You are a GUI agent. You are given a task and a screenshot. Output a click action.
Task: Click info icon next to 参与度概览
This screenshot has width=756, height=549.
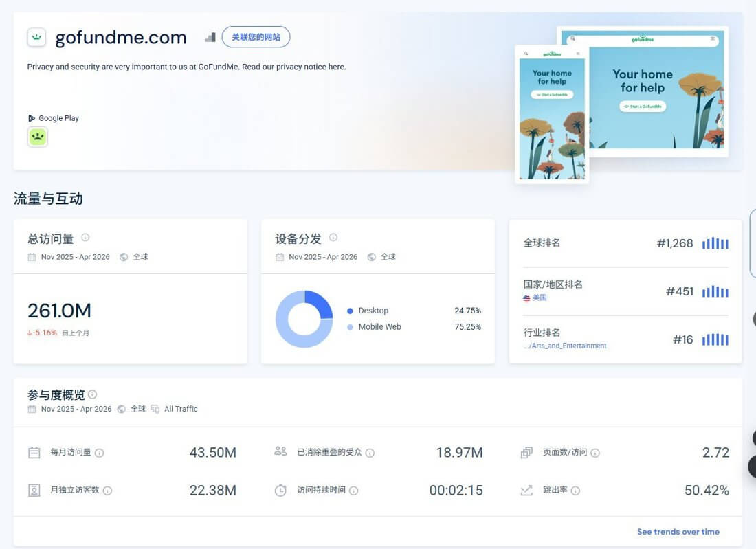[93, 394]
